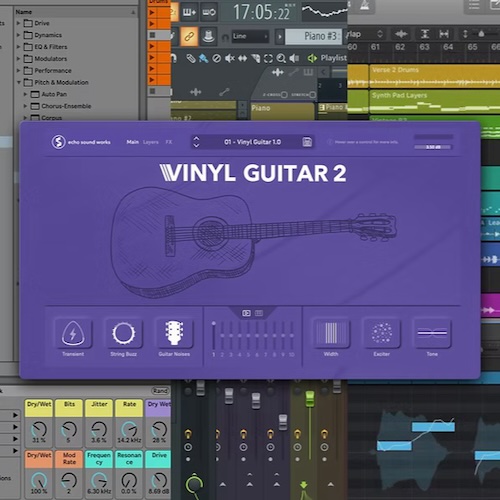
Task: Select the mute speaker tool with X
Action: (229, 59)
